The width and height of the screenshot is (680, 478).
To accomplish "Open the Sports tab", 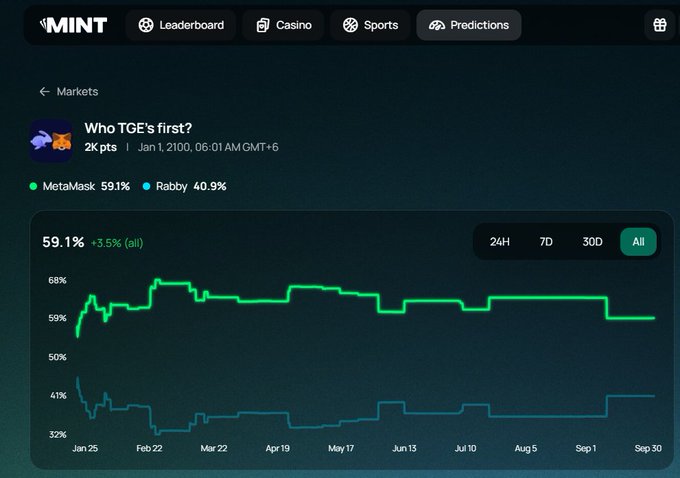I will tap(370, 25).
